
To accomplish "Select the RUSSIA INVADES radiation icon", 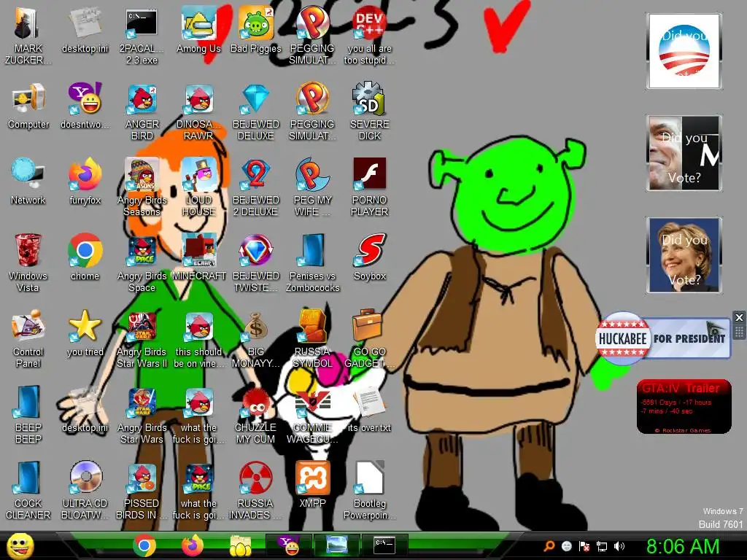I will click(256, 490).
